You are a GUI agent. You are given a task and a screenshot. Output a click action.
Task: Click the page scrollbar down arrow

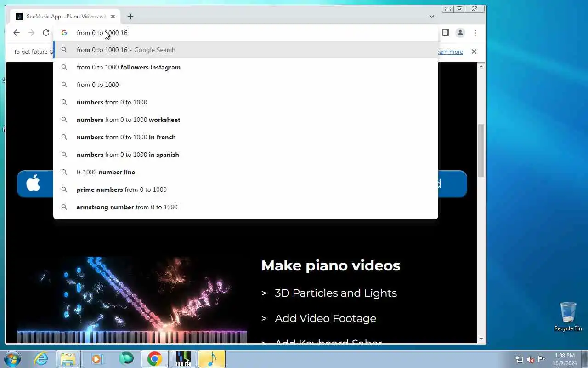click(481, 339)
